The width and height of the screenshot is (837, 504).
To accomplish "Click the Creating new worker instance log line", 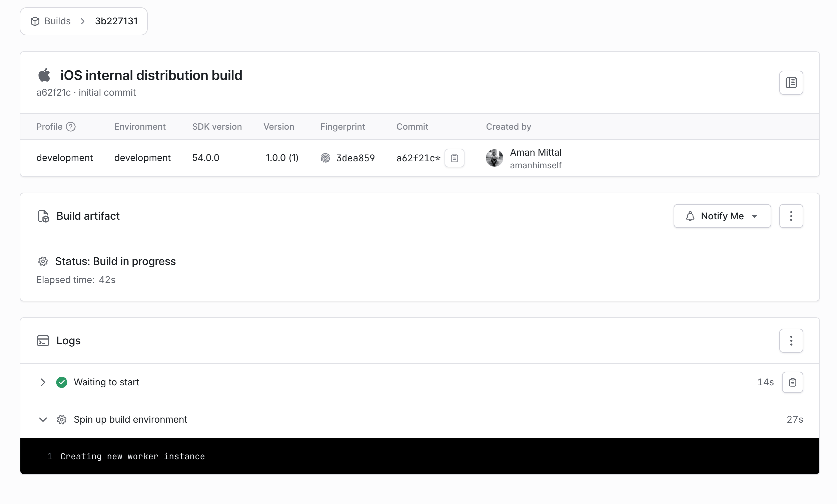I will [x=132, y=456].
